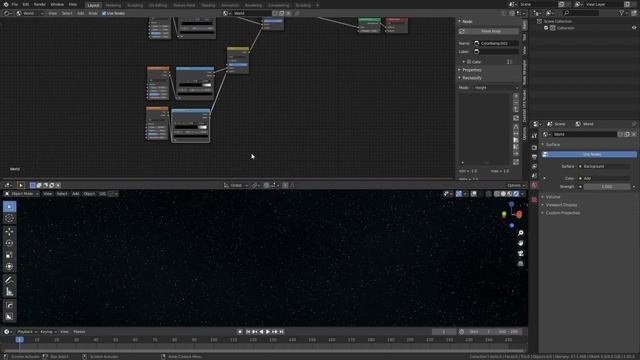Open timeline Marker menu
Screen dimensions: 640x360
click(79, 332)
